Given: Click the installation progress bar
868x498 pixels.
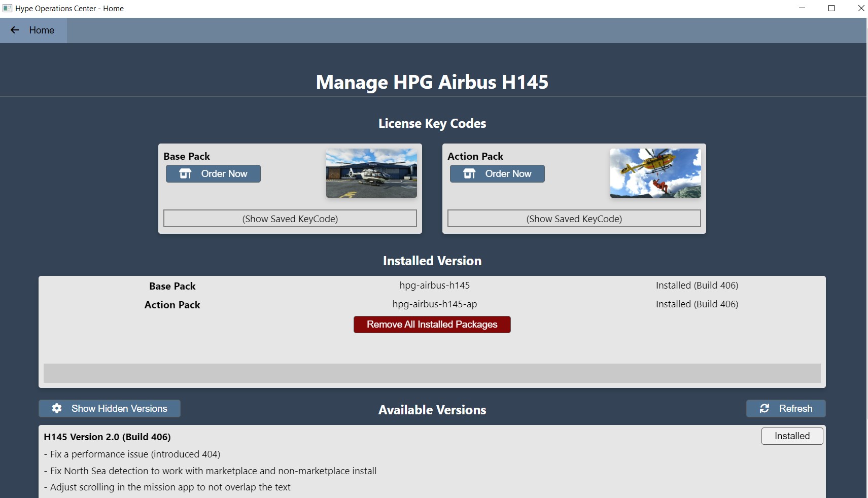Looking at the screenshot, I should point(432,373).
